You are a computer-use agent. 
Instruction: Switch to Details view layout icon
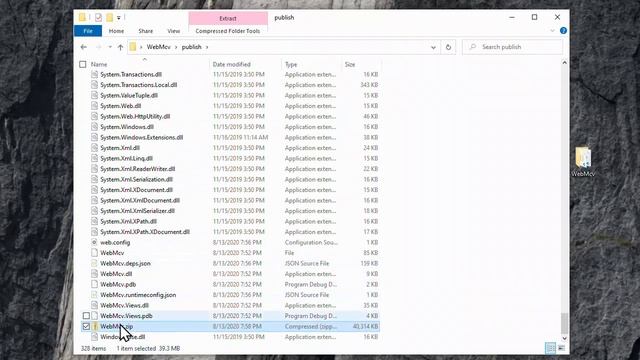(550, 348)
